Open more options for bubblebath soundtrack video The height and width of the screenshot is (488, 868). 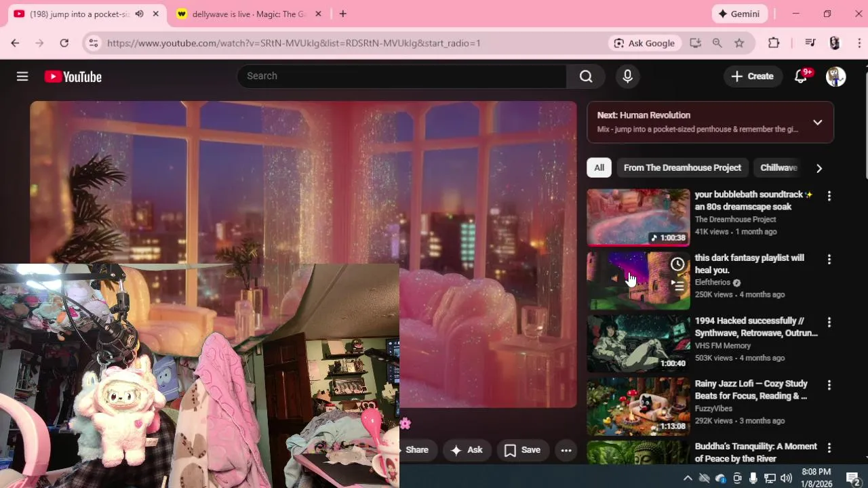[x=829, y=196]
